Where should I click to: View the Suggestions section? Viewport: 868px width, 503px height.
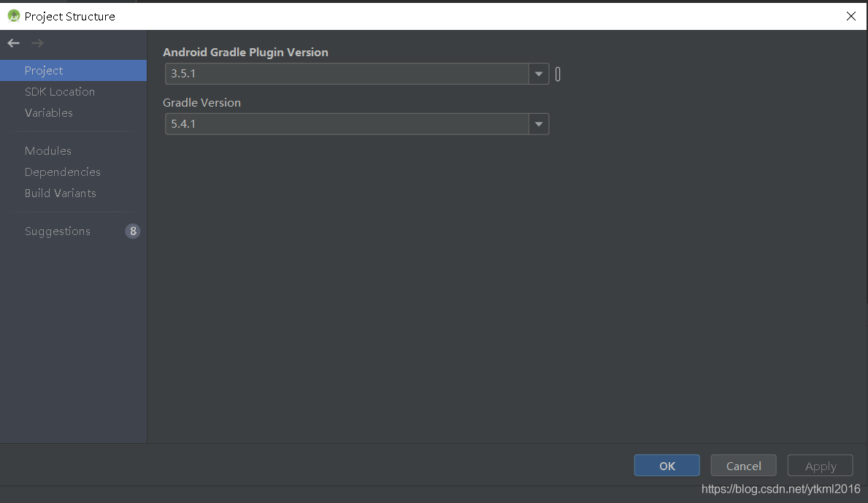click(x=58, y=231)
